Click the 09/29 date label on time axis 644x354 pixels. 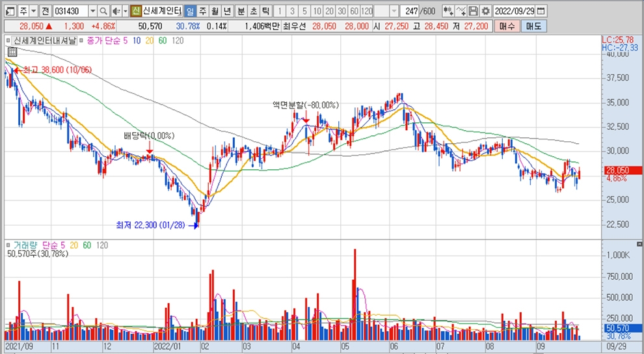tap(617, 347)
